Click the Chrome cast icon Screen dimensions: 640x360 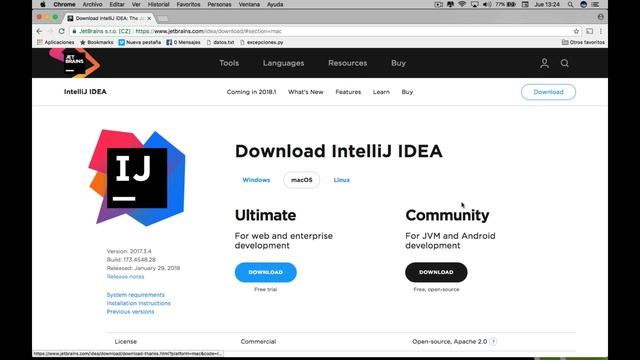click(589, 31)
